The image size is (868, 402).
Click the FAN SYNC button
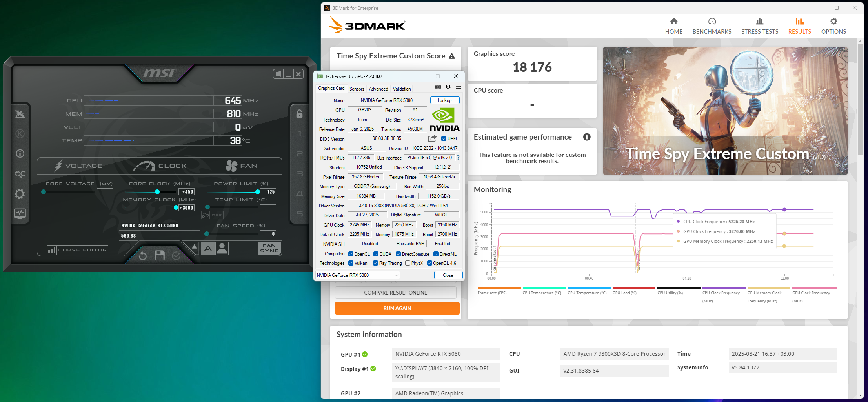269,248
